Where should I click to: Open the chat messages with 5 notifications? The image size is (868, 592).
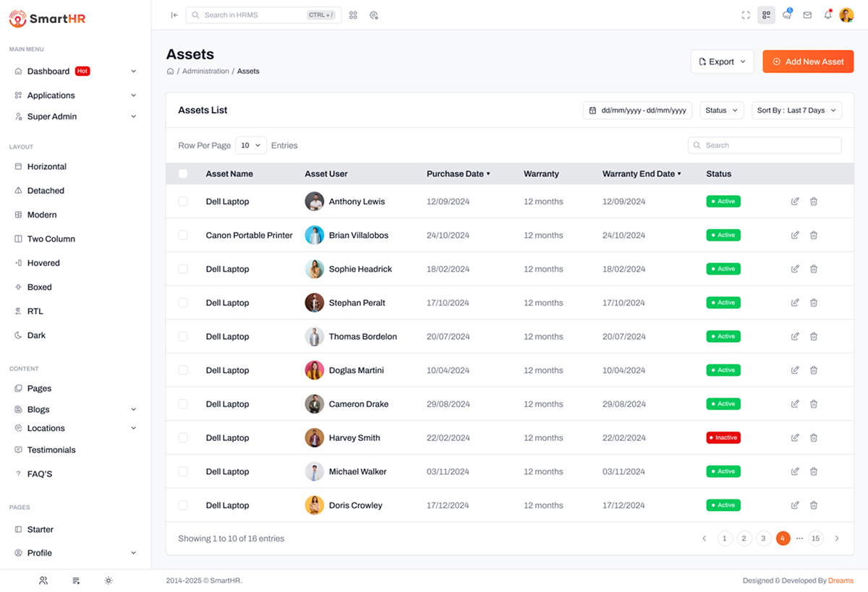(x=787, y=14)
